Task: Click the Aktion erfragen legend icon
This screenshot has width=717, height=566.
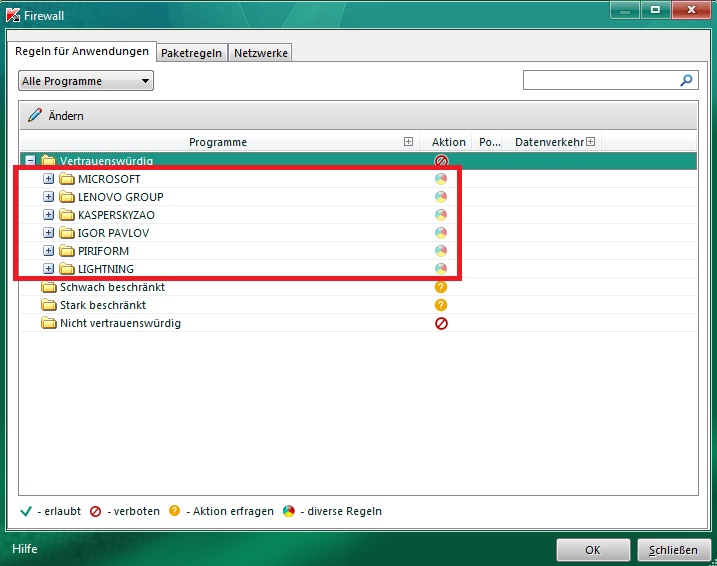Action: [174, 510]
